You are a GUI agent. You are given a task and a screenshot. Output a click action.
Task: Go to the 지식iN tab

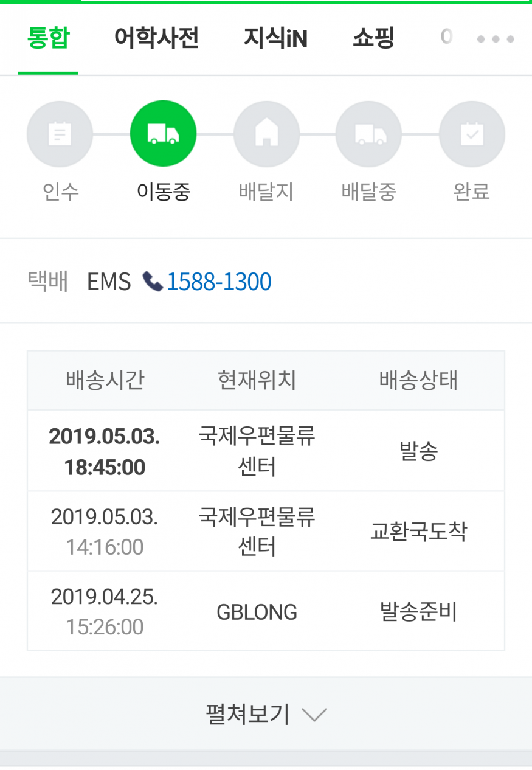click(275, 38)
